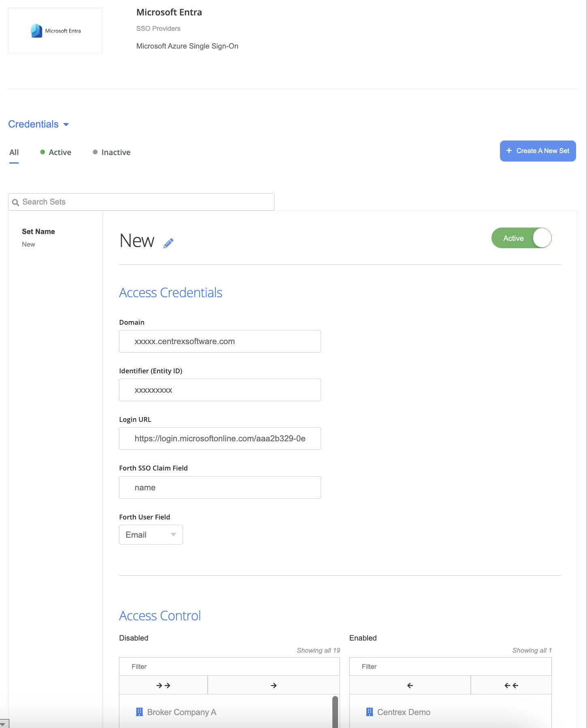Click the Microsoft Entra title text
587x728 pixels.
coord(169,12)
